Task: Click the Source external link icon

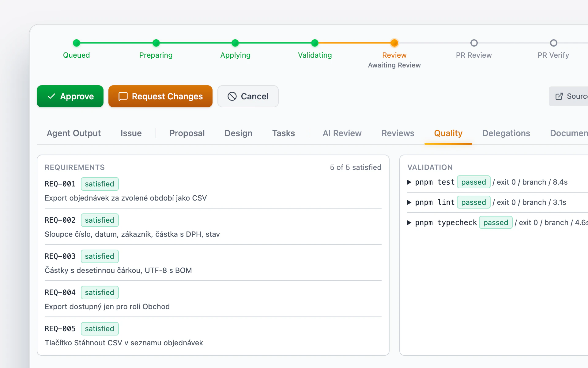Action: [559, 96]
